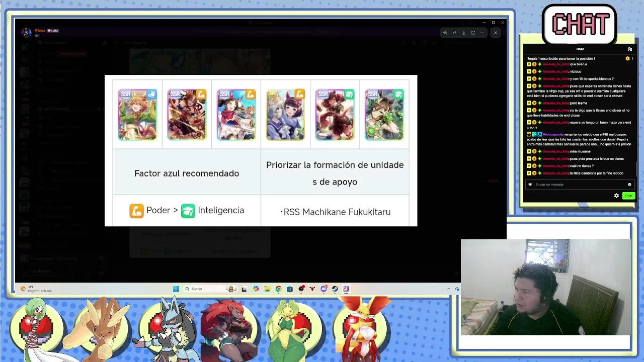This screenshot has width=644, height=362.
Task: Open more options in image viewer toolbar
Action: (x=482, y=33)
